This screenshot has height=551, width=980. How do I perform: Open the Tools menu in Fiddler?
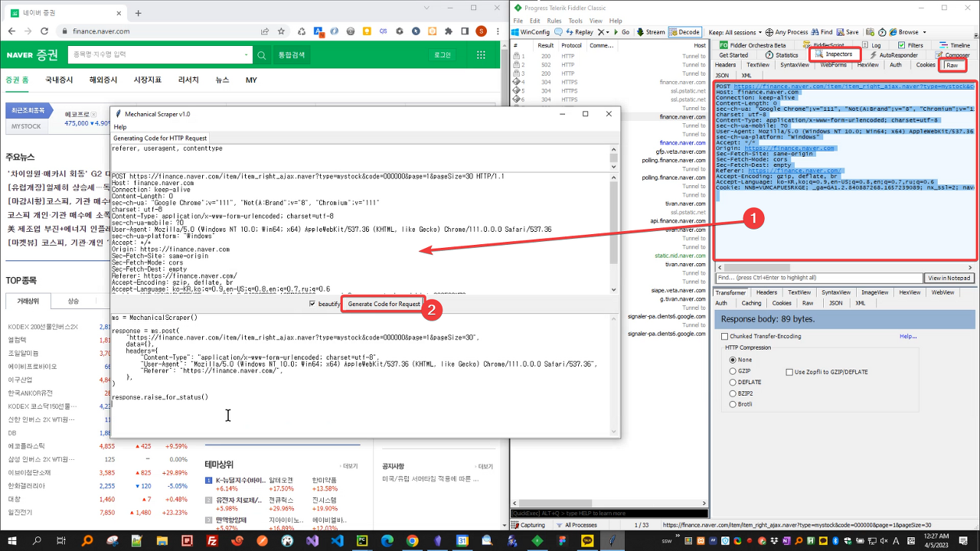(575, 21)
